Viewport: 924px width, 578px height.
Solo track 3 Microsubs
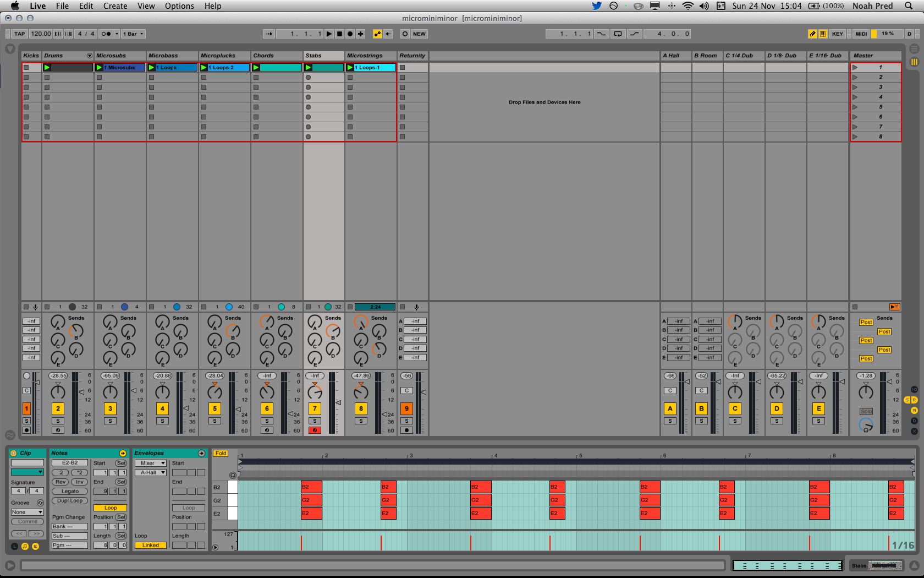tap(110, 421)
